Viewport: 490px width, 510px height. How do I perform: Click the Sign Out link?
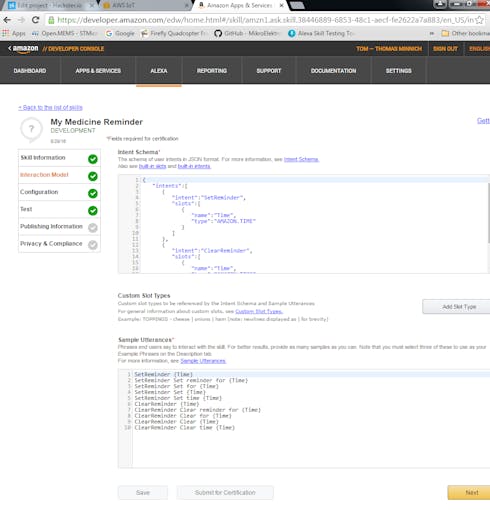click(x=445, y=49)
